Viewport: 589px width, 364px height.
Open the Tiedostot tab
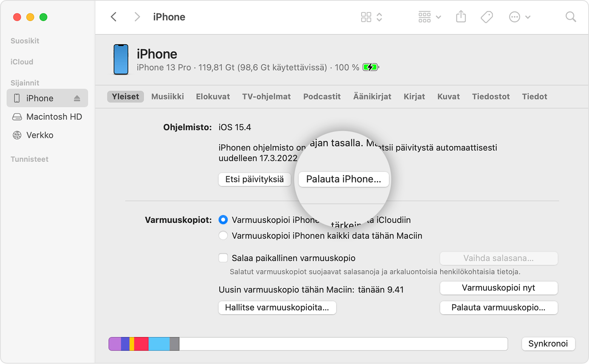pos(490,97)
